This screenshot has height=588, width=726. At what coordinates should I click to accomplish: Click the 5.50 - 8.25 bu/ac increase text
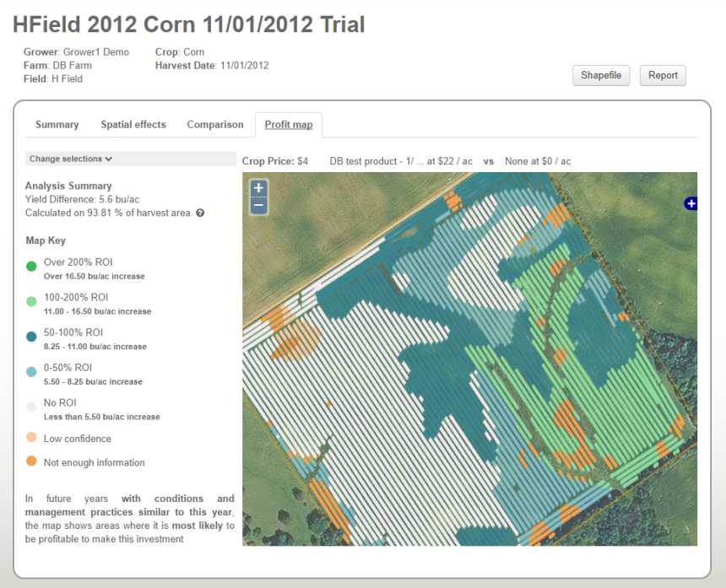pos(93,381)
